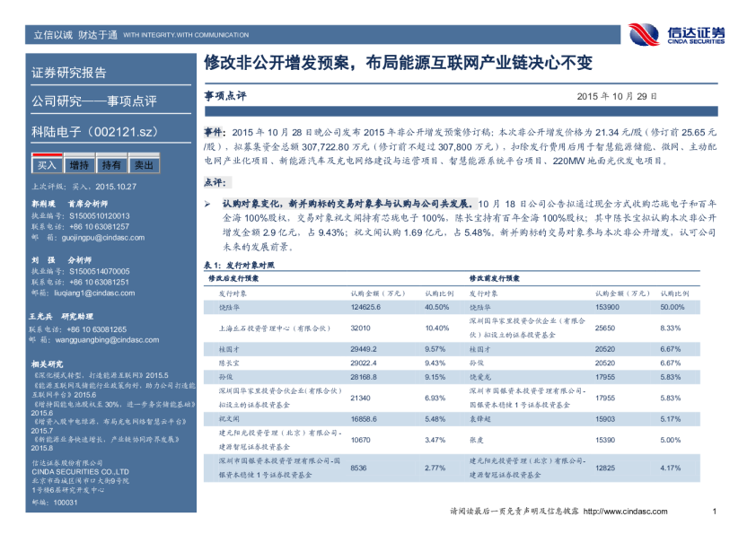Select the 持有 rating box
The width and height of the screenshot is (756, 534).
(111, 165)
